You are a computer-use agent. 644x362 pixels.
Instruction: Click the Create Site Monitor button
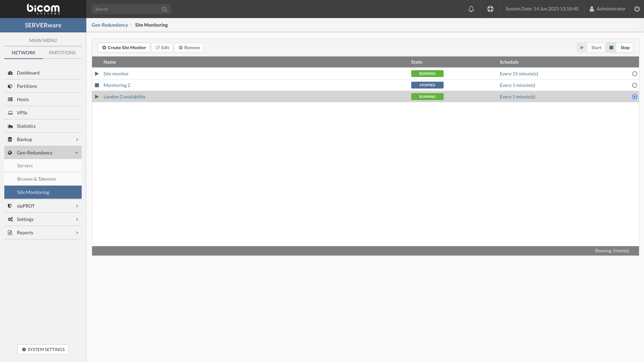tap(124, 47)
